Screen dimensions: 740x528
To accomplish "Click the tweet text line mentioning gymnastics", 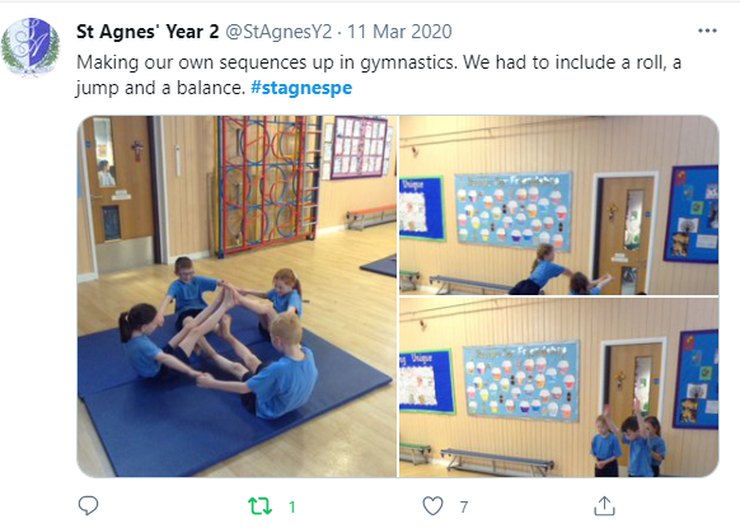I will coord(378,62).
